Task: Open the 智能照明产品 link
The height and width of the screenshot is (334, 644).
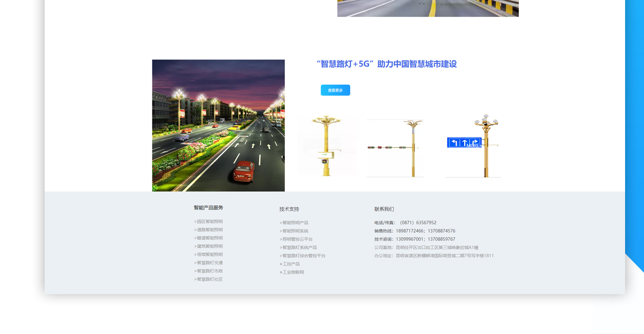Action: (294, 223)
